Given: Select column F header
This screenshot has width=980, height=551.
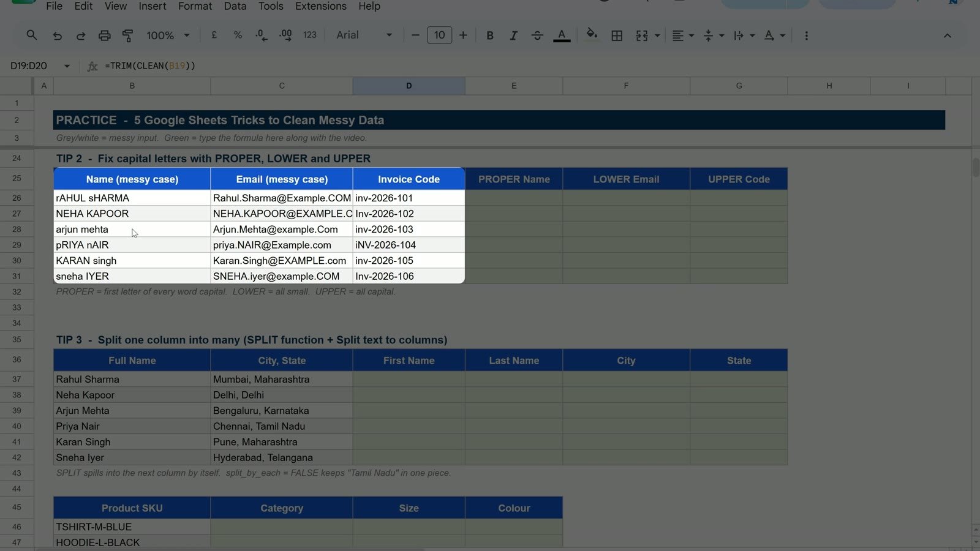Looking at the screenshot, I should tap(626, 86).
